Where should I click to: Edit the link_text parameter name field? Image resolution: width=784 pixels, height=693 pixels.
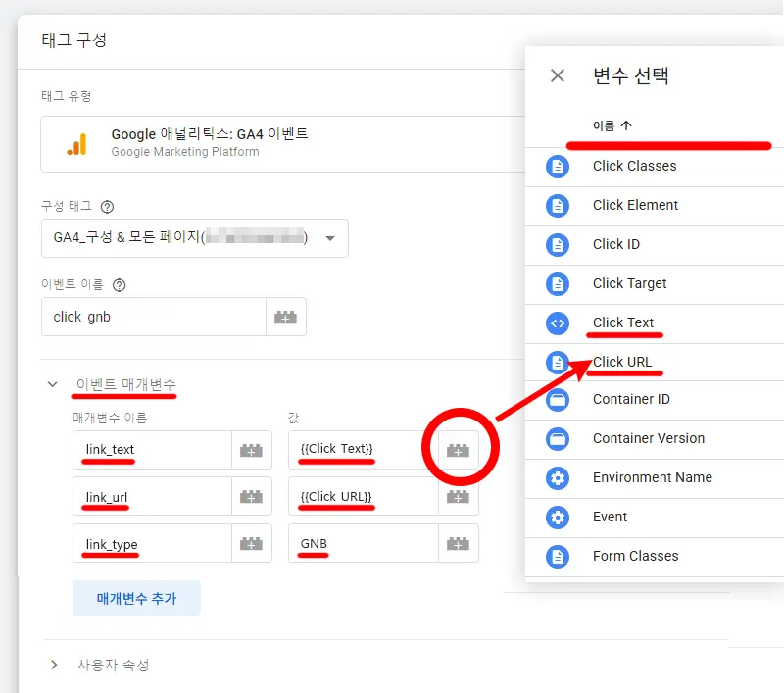coord(152,450)
